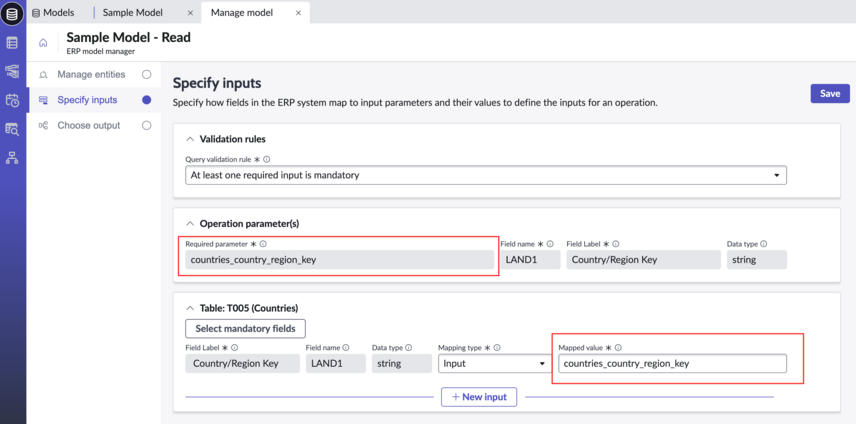Click the Mapped value input field
Screen dimensions: 856x424
[672, 363]
